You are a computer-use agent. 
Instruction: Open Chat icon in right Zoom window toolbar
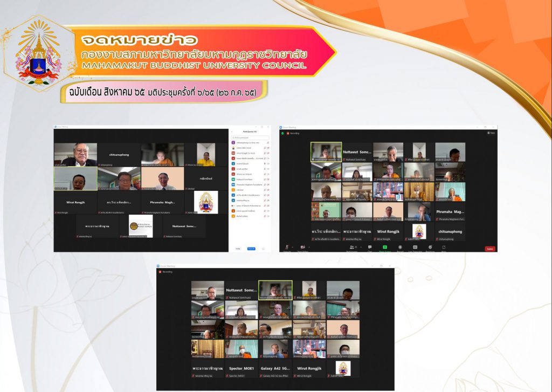coord(370,247)
